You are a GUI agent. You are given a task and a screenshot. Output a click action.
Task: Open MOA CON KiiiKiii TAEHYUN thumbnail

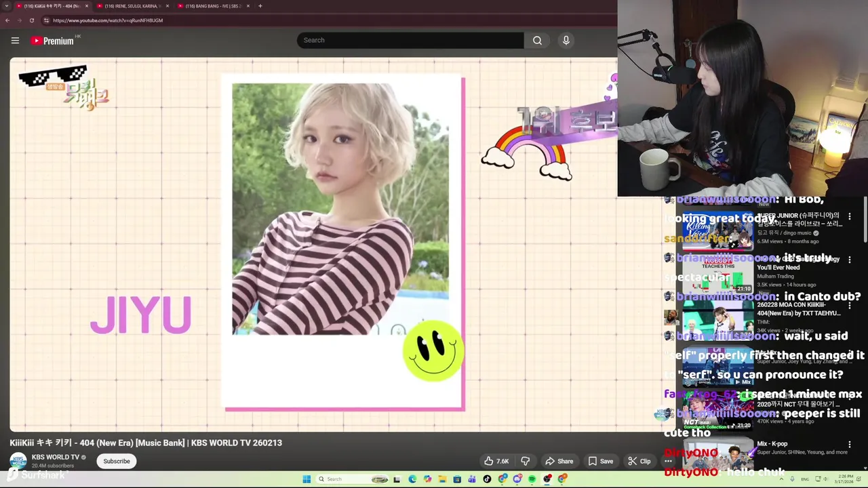click(x=717, y=319)
